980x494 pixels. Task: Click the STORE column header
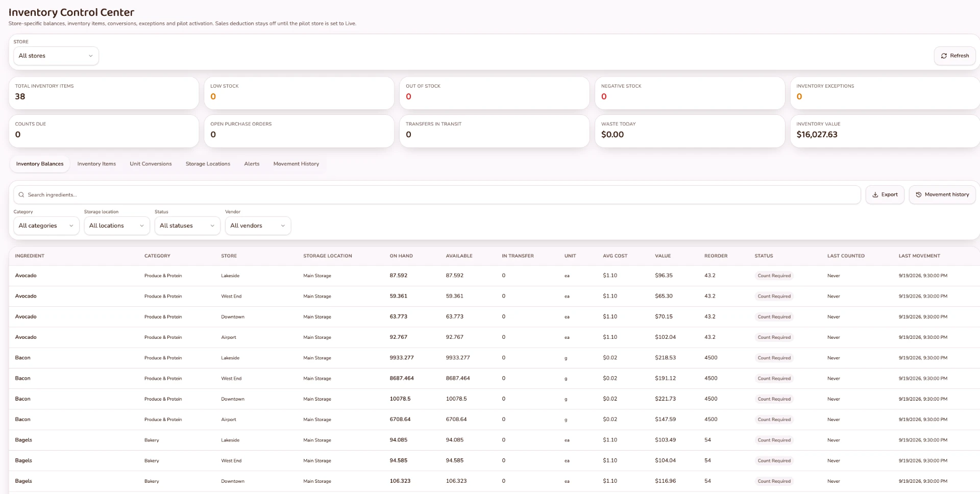coord(229,256)
